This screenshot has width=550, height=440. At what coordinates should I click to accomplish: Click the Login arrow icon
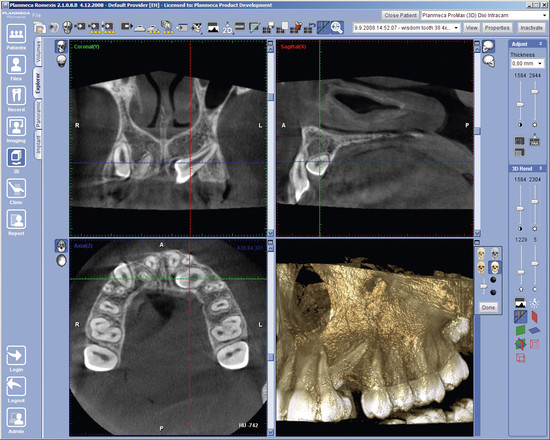click(x=16, y=356)
